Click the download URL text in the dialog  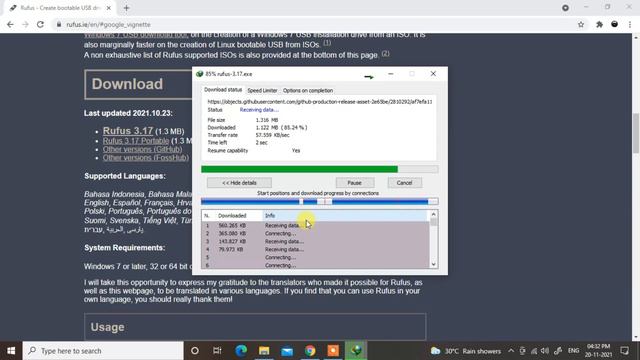point(320,102)
